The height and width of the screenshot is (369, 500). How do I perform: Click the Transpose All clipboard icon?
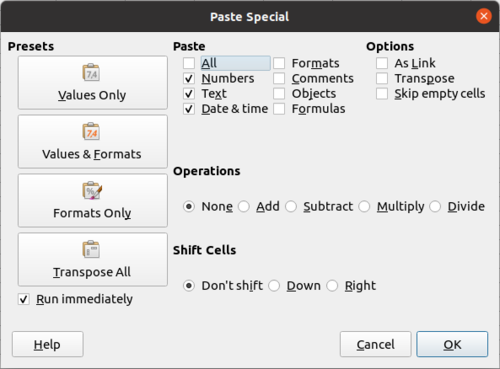[91, 249]
